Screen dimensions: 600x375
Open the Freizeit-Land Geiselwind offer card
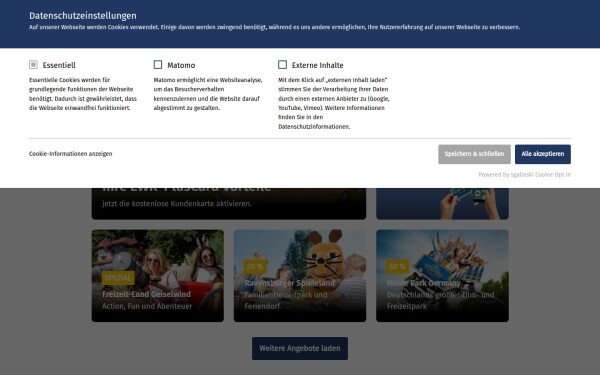point(158,276)
